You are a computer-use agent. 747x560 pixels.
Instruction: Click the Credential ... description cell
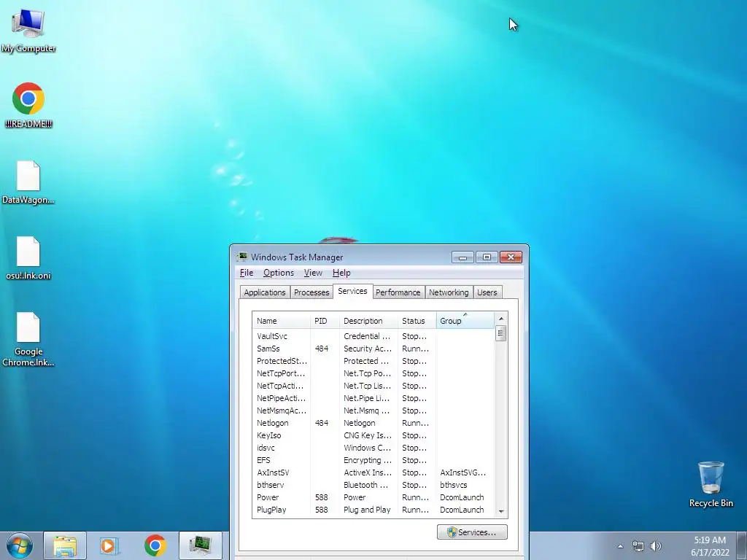(367, 336)
